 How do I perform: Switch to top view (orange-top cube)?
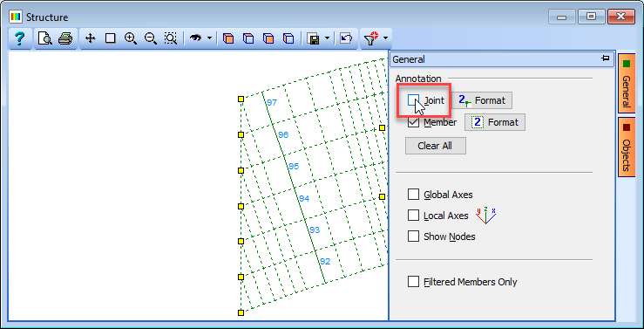tap(248, 38)
